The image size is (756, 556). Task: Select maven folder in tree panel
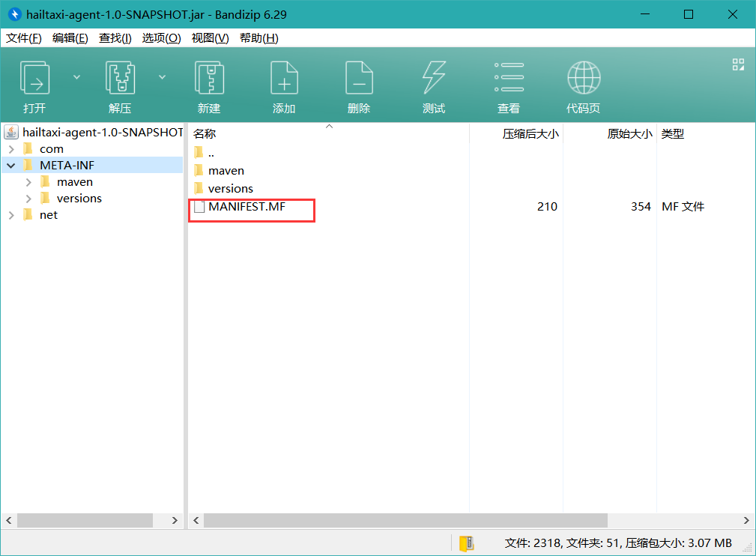(74, 182)
